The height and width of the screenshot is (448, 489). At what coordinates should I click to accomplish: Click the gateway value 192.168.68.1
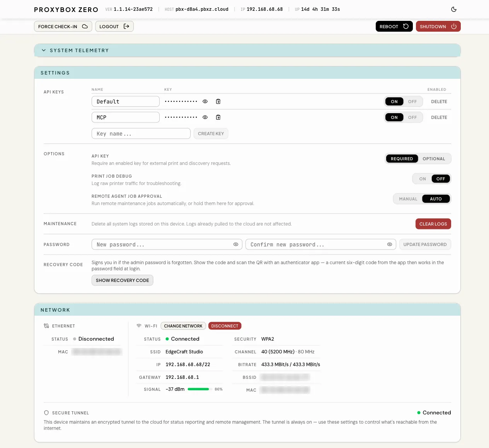(182, 377)
